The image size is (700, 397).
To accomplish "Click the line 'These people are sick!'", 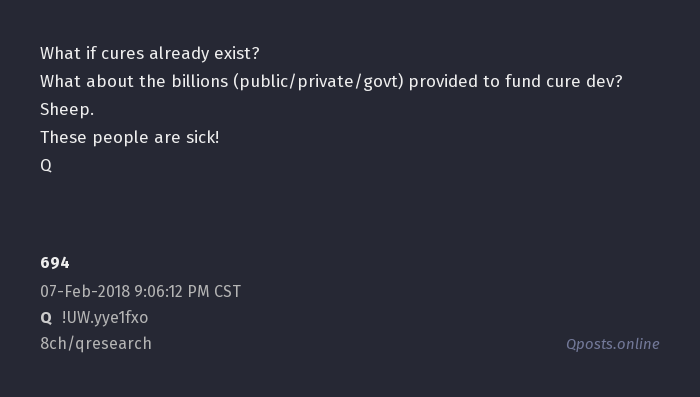I will coord(130,138).
